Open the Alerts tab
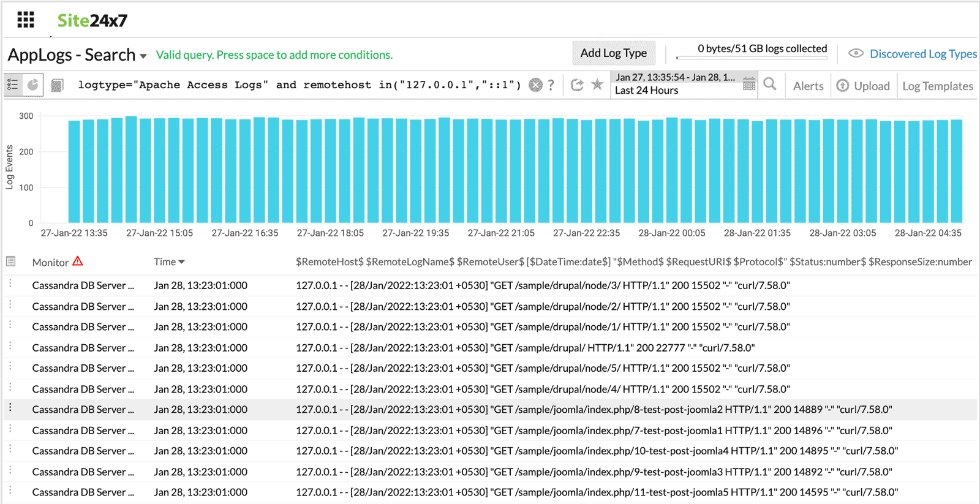The image size is (980, 504). point(808,86)
